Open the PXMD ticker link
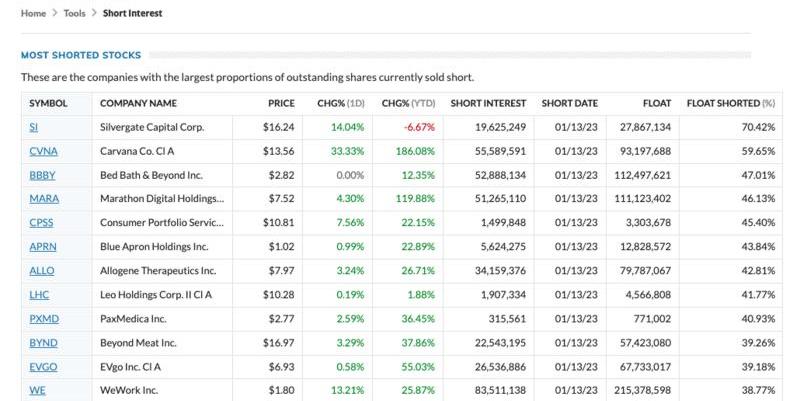The height and width of the screenshot is (401, 800). [x=44, y=318]
